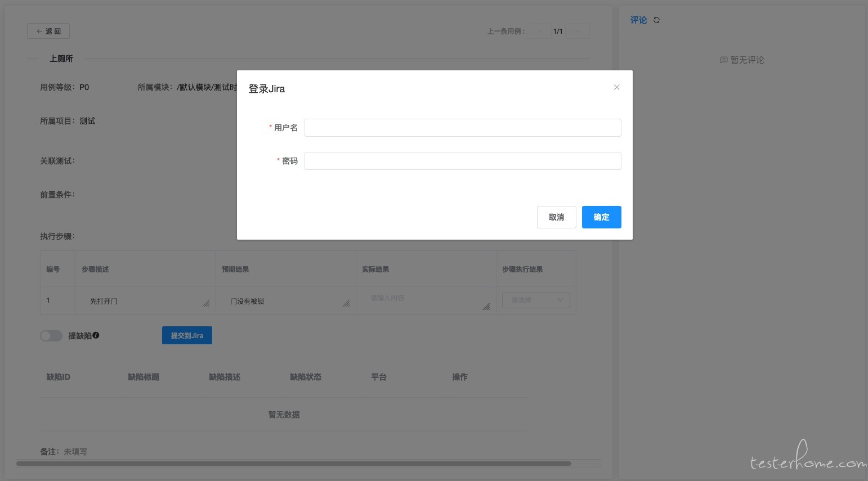Screen dimensions: 868x481
Task: Click the info icon next to 提缺陷
Action: pyautogui.click(x=96, y=335)
